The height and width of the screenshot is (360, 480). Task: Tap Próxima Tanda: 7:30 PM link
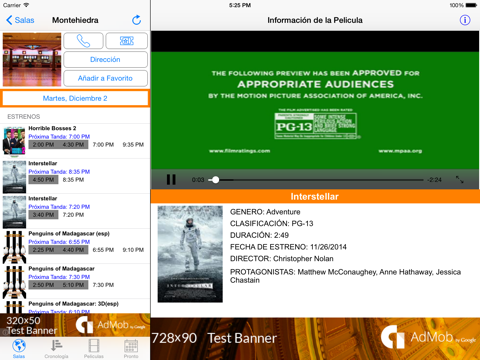(59, 277)
